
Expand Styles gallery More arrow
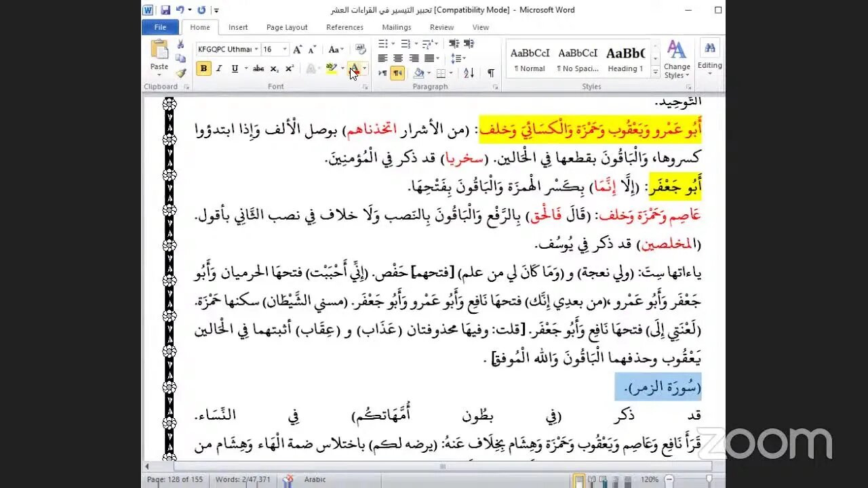[x=655, y=72]
